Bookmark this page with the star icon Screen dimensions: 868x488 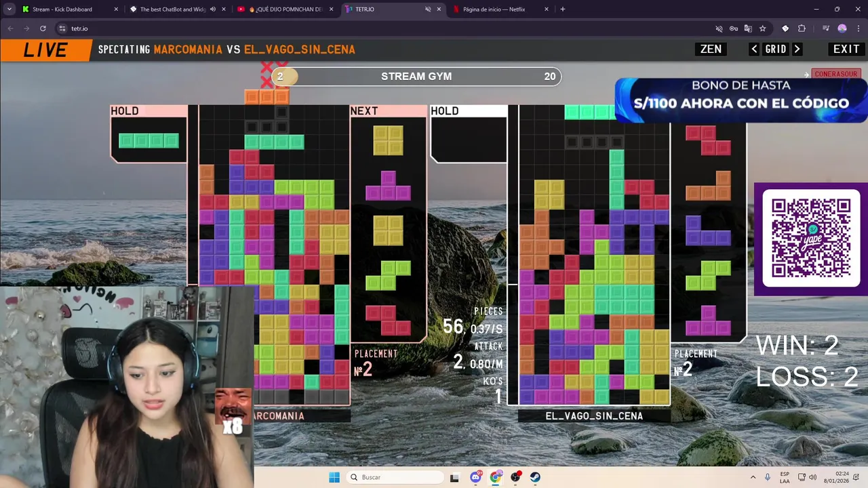click(763, 28)
